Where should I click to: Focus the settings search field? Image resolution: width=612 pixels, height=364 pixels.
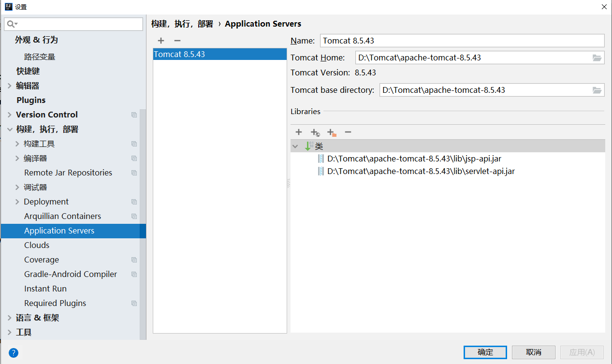[73, 24]
